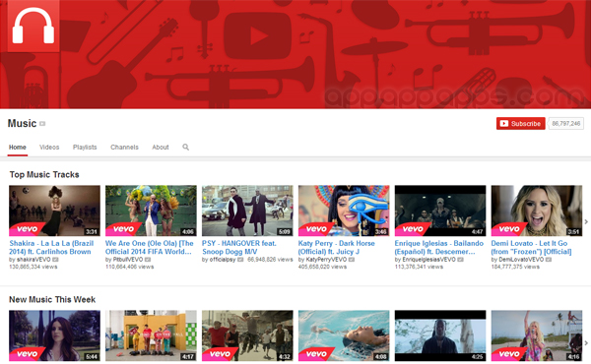Screen dimensions: 591x364
Task: Play the Katy Perry Dark Horse thumbnail
Action: (x=344, y=211)
